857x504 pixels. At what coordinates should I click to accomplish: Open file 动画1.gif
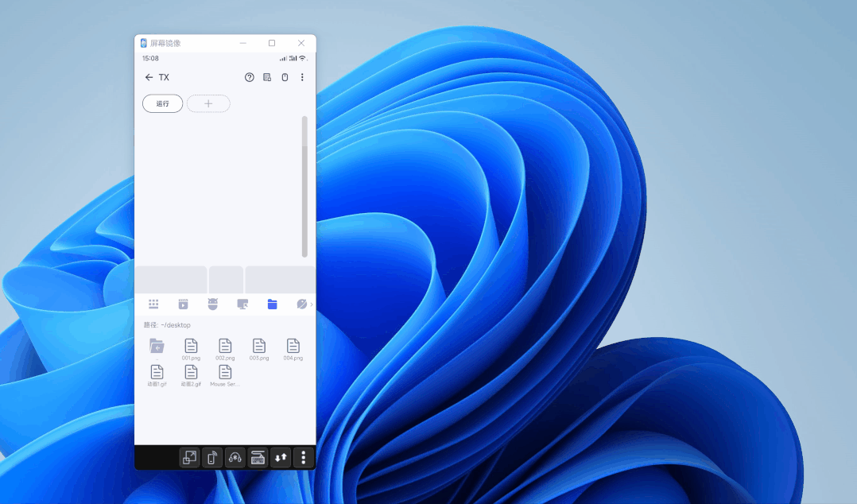tap(157, 375)
